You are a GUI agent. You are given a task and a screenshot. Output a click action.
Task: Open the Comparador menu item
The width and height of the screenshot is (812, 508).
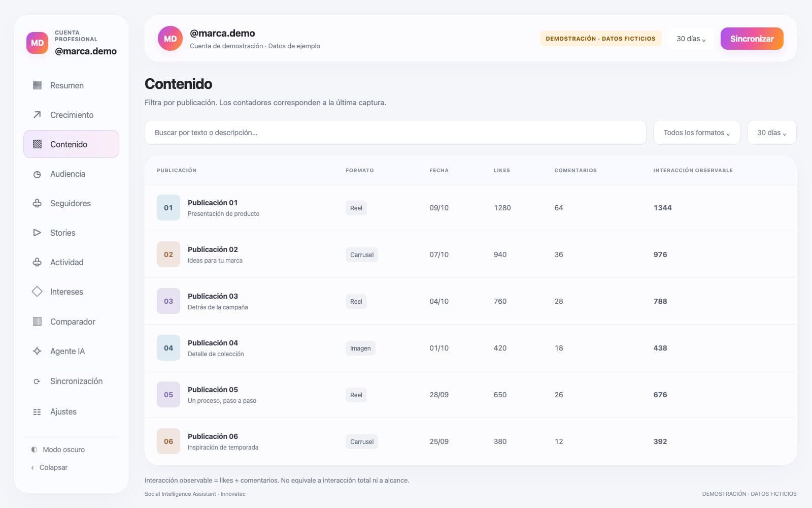coord(71,322)
